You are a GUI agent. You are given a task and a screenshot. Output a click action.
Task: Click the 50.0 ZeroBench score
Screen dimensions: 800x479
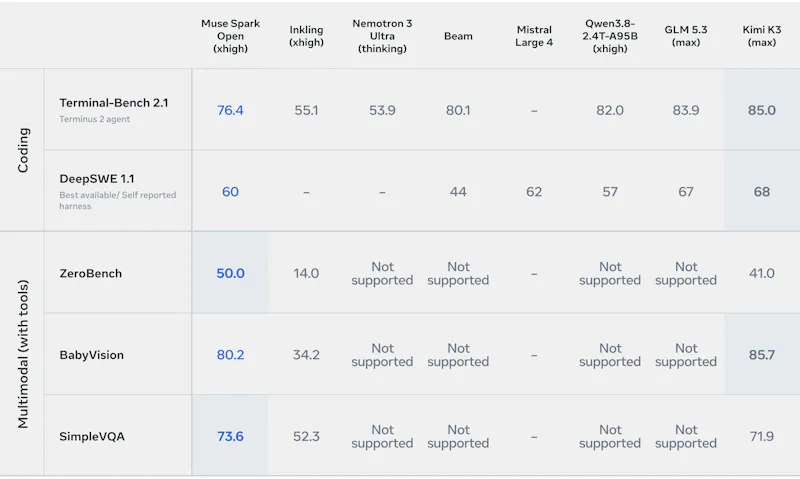230,273
